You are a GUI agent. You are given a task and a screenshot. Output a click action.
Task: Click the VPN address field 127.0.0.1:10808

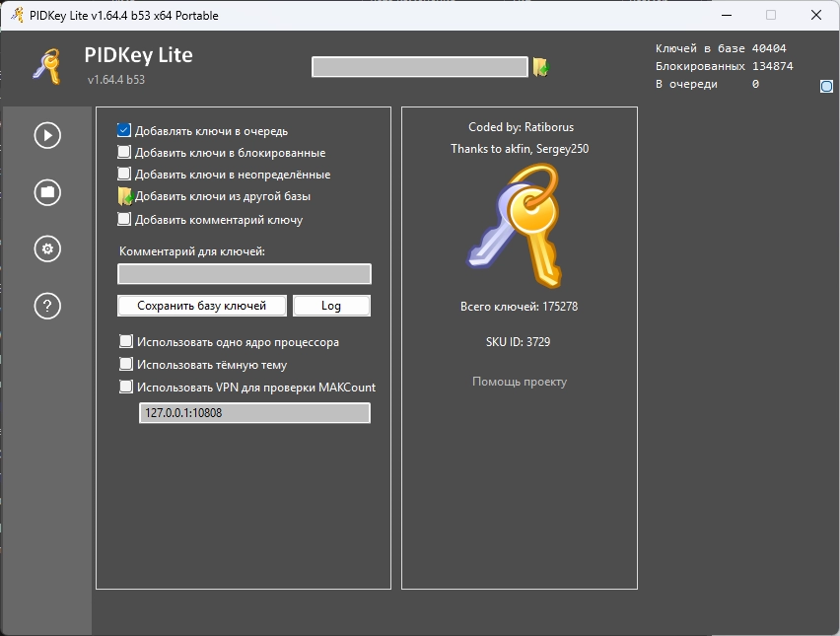pyautogui.click(x=254, y=413)
